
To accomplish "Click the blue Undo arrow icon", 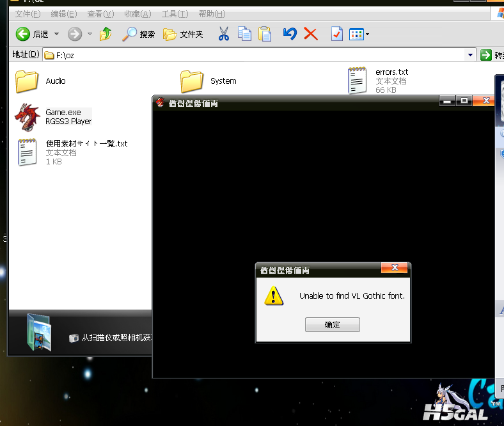I will [x=290, y=34].
